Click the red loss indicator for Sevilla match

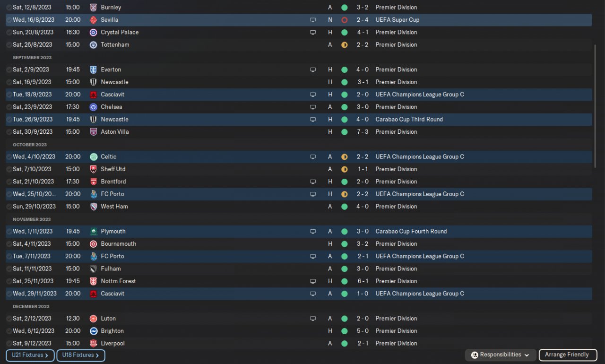click(344, 20)
